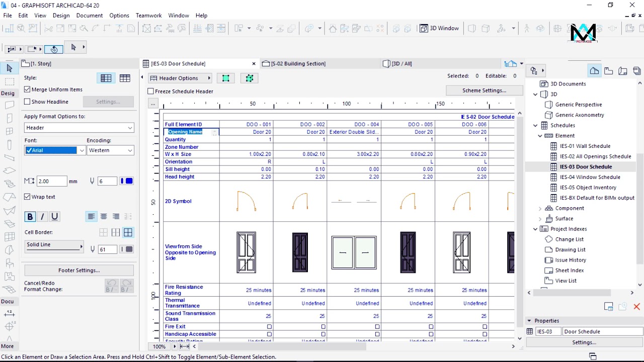
Task: Select the Marquee tool in the toolbox
Action: point(9,81)
